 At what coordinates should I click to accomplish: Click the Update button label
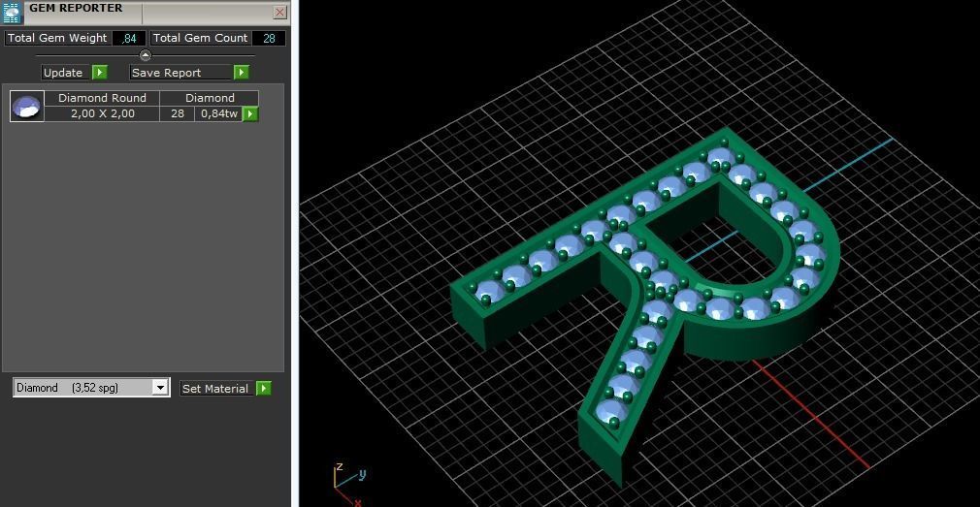coord(63,73)
